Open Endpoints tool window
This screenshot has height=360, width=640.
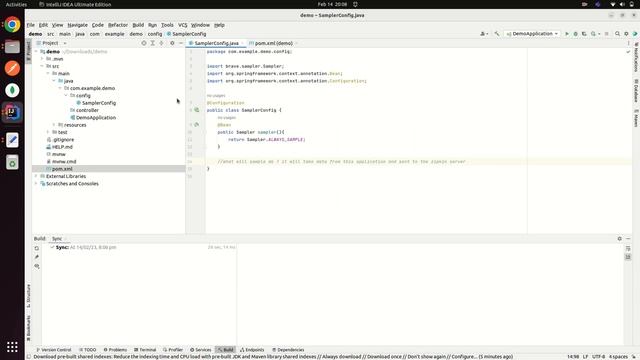click(x=252, y=350)
